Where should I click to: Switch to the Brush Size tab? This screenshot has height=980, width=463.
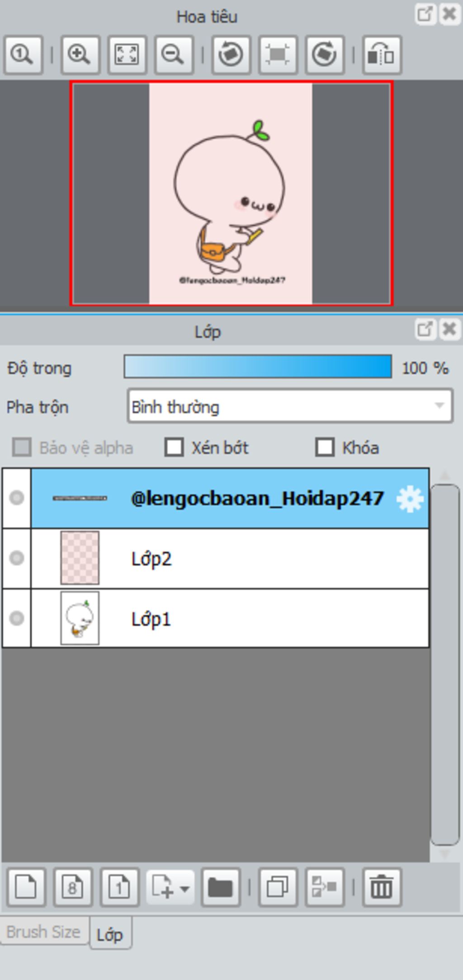point(43,932)
